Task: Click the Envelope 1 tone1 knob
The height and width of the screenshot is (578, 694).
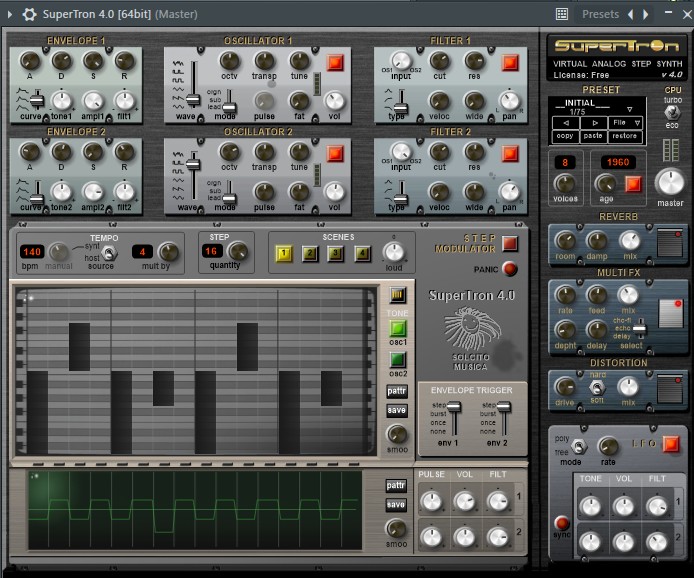Action: coord(62,101)
